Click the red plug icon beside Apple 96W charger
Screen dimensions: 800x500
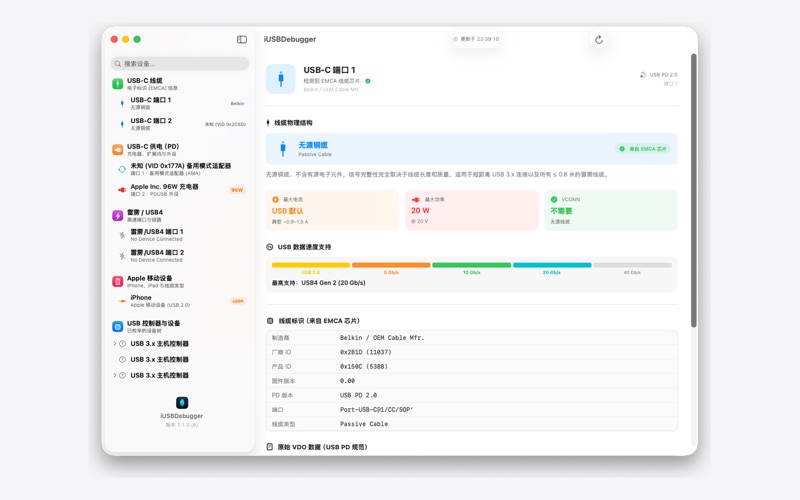(x=122, y=190)
